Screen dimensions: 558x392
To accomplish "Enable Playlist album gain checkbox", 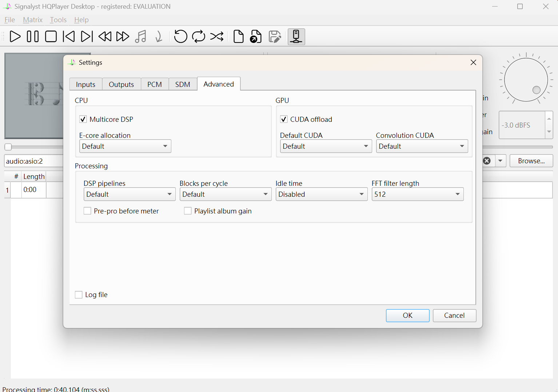I will [x=188, y=211].
